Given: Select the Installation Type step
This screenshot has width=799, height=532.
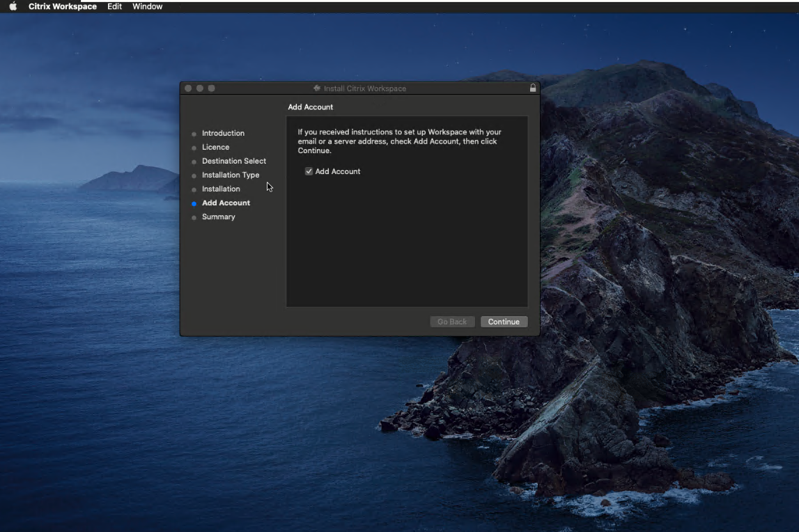Looking at the screenshot, I should coord(231,175).
